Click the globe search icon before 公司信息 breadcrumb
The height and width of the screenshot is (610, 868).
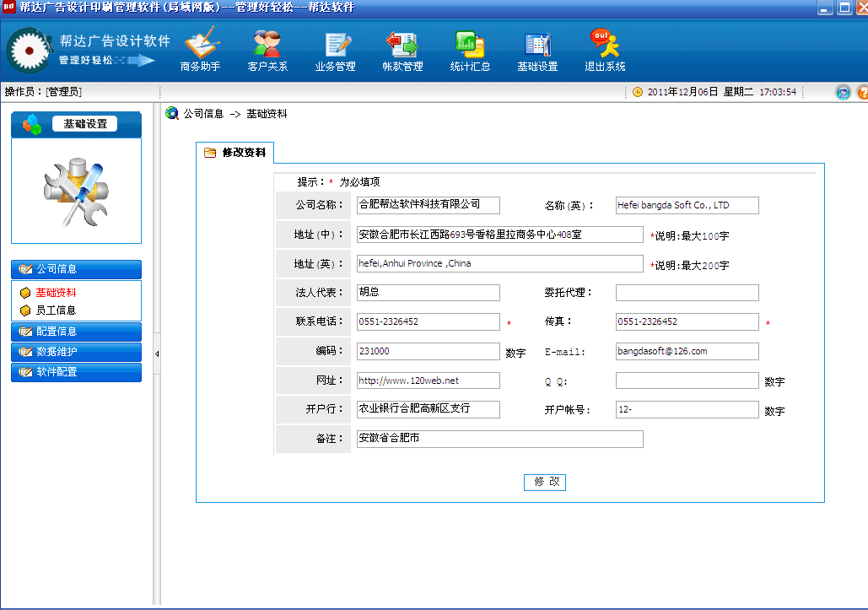pos(172,113)
